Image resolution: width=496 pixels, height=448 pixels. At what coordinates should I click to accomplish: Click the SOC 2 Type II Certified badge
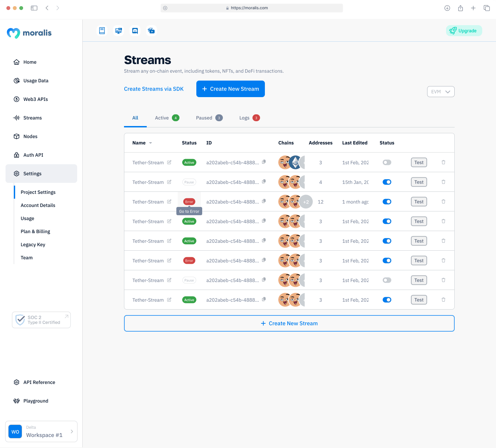point(41,320)
